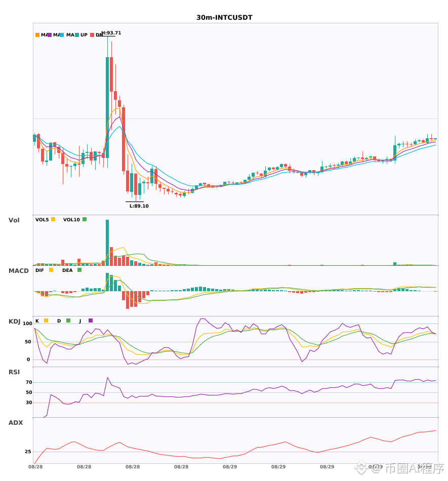Click the KDJ axis value 100

[x=27, y=324]
